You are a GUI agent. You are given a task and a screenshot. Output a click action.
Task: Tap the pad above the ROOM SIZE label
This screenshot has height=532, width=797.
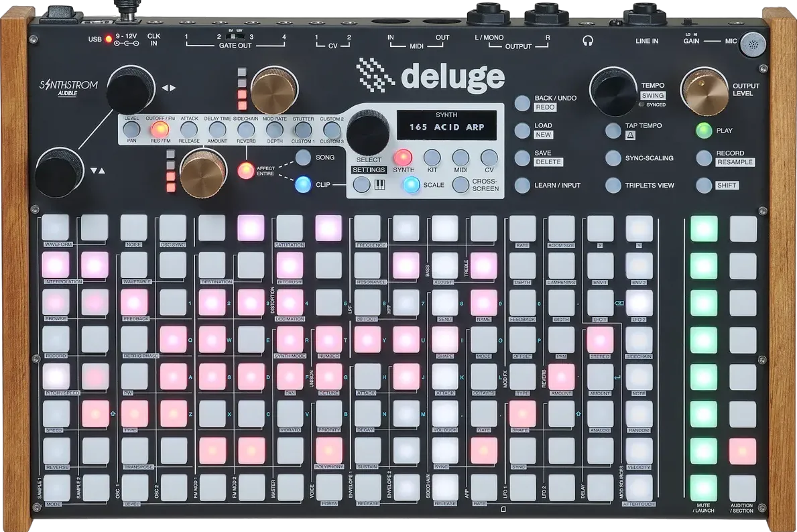(x=561, y=228)
